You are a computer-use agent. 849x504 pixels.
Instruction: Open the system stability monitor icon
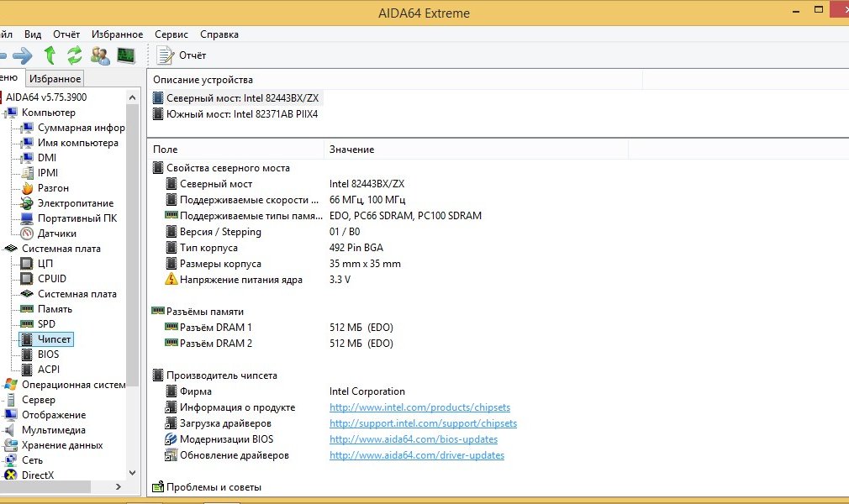coord(125,55)
